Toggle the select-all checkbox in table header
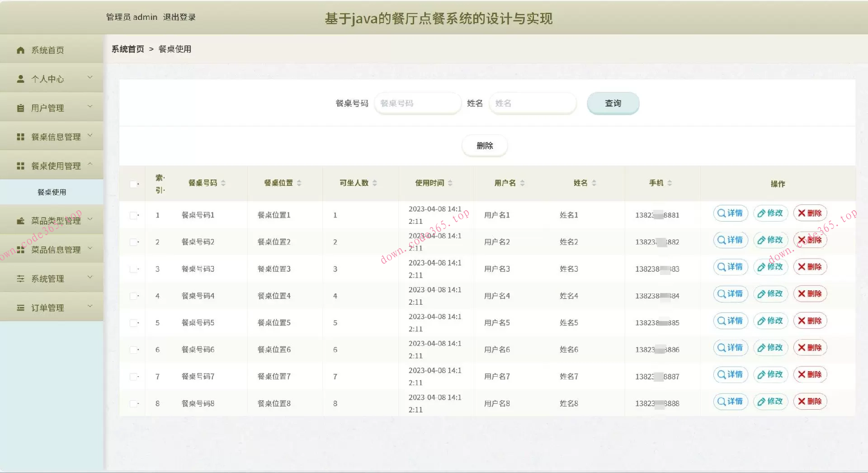This screenshot has width=868, height=473. coord(133,184)
